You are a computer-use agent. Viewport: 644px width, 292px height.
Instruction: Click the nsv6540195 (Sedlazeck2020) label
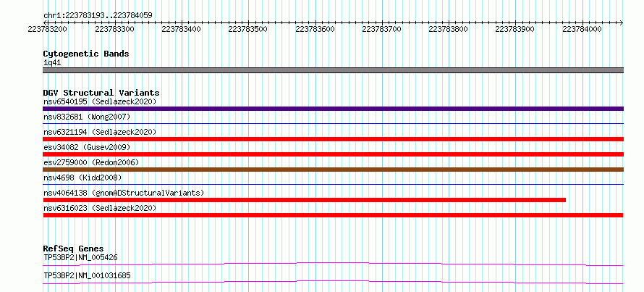pos(100,101)
